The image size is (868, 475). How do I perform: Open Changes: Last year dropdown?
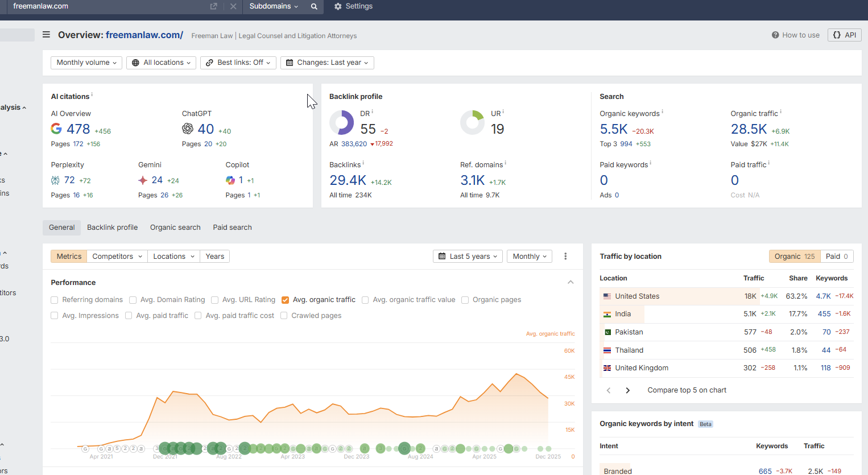327,63
